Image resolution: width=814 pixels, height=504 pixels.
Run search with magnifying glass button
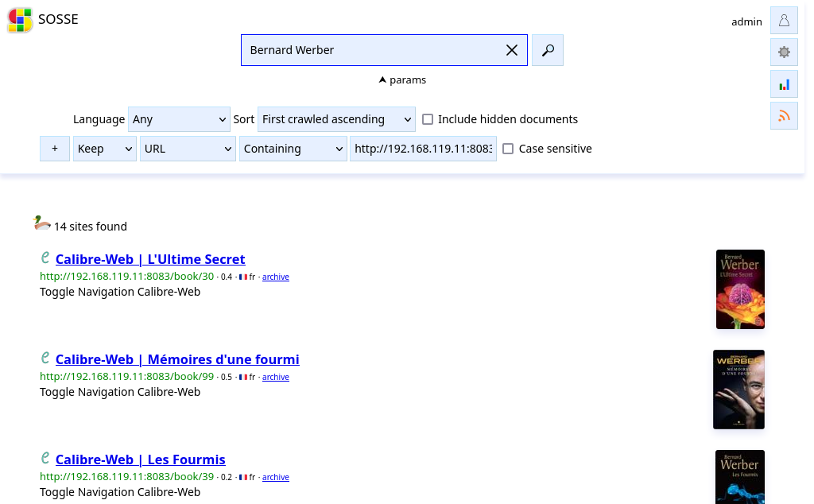click(548, 50)
